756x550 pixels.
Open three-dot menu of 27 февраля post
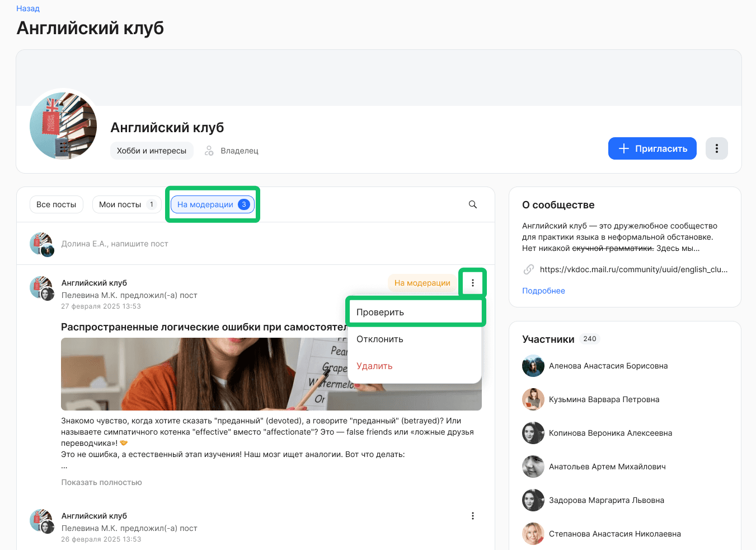pyautogui.click(x=473, y=283)
